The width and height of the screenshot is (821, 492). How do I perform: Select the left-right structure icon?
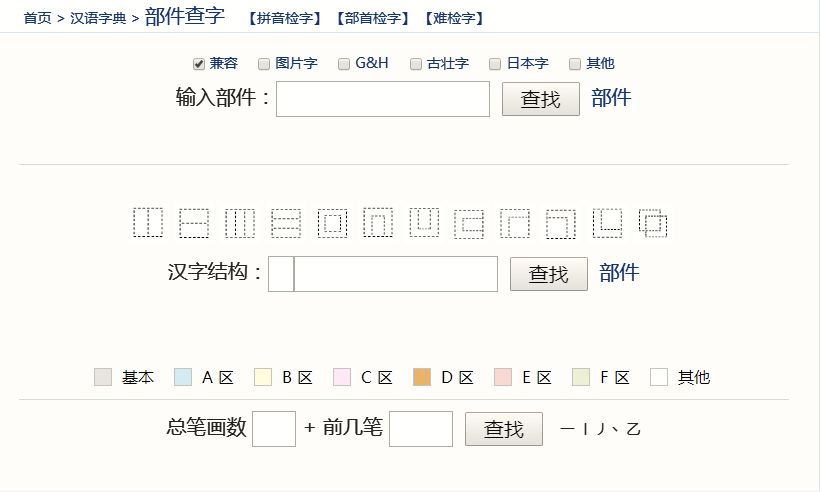(x=148, y=222)
